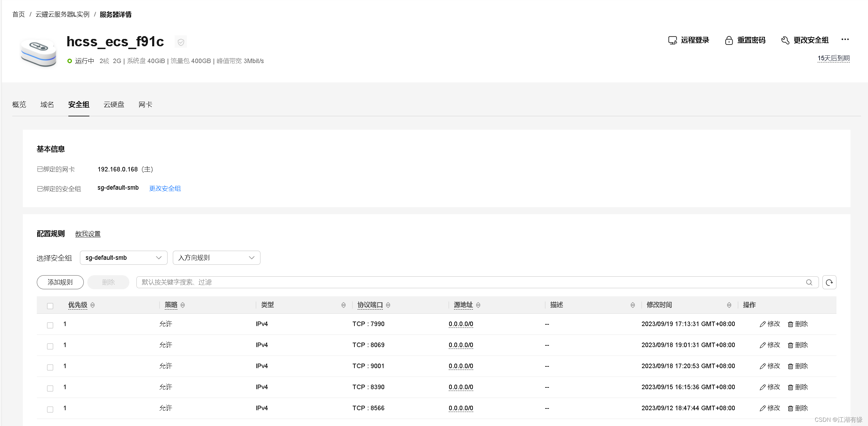Click reset password lock icon

tap(729, 40)
